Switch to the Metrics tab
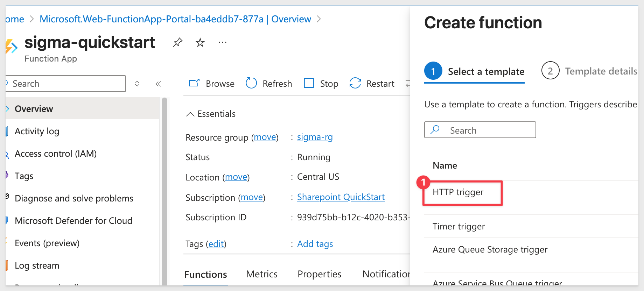Image resolution: width=644 pixels, height=291 pixels. coord(262,274)
